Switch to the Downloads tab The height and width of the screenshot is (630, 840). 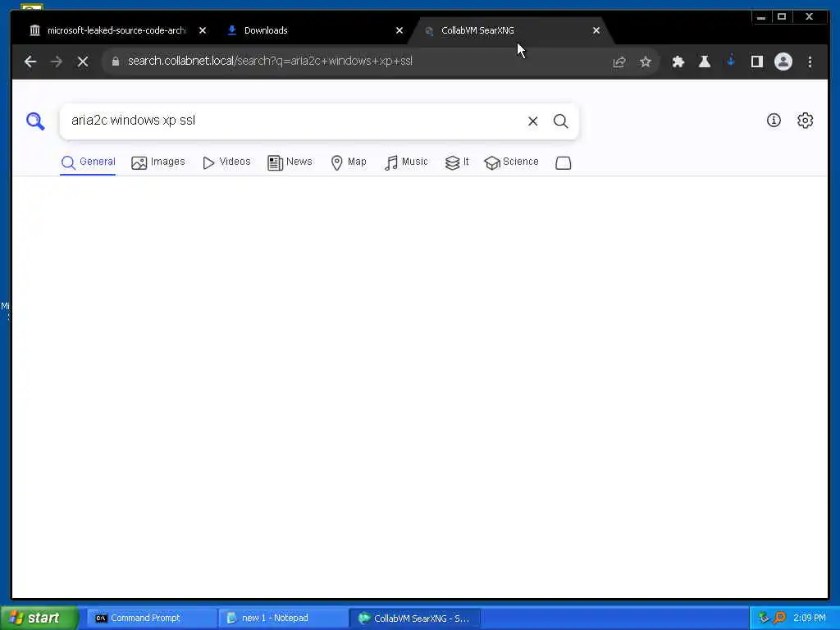311,30
